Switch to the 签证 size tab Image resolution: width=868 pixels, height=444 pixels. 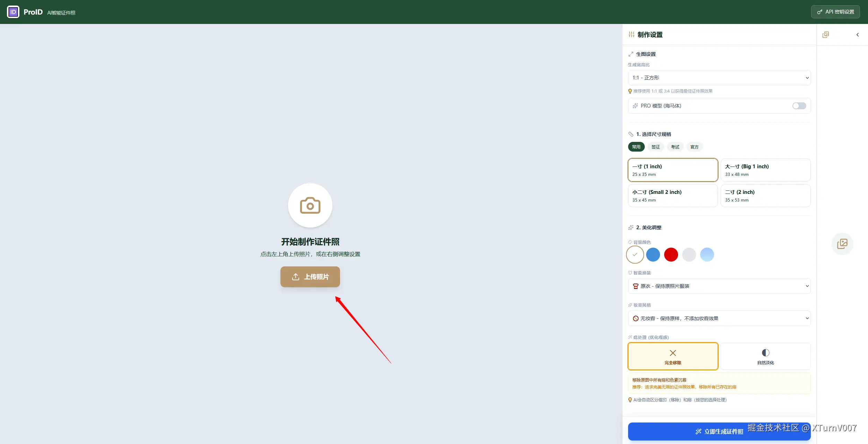pos(656,147)
